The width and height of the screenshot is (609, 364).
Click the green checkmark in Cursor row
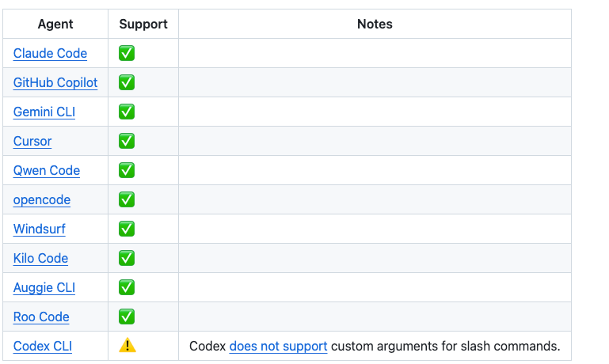click(x=127, y=141)
